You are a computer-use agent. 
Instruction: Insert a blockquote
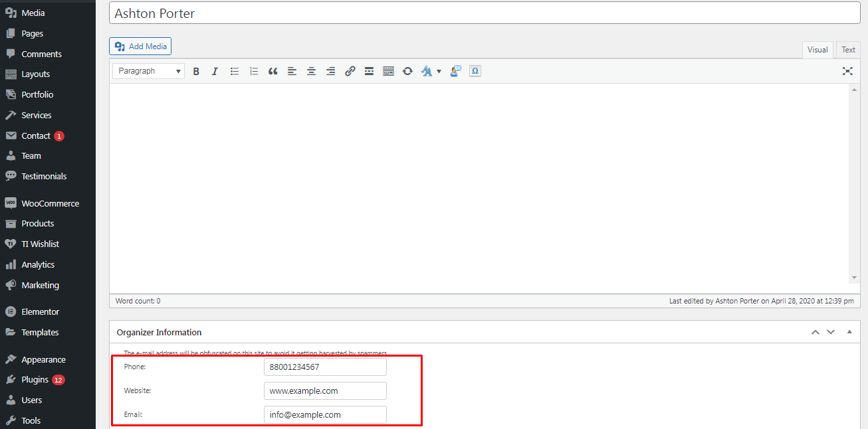pyautogui.click(x=272, y=71)
